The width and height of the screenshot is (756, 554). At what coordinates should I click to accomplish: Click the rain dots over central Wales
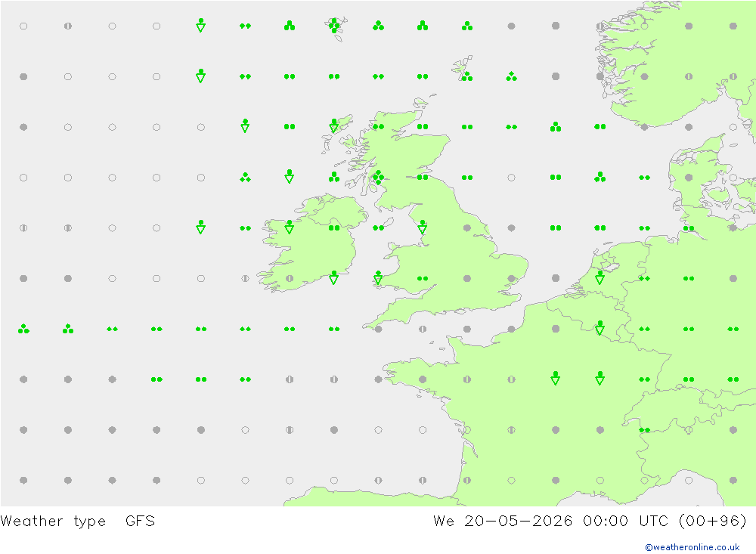pos(423,278)
